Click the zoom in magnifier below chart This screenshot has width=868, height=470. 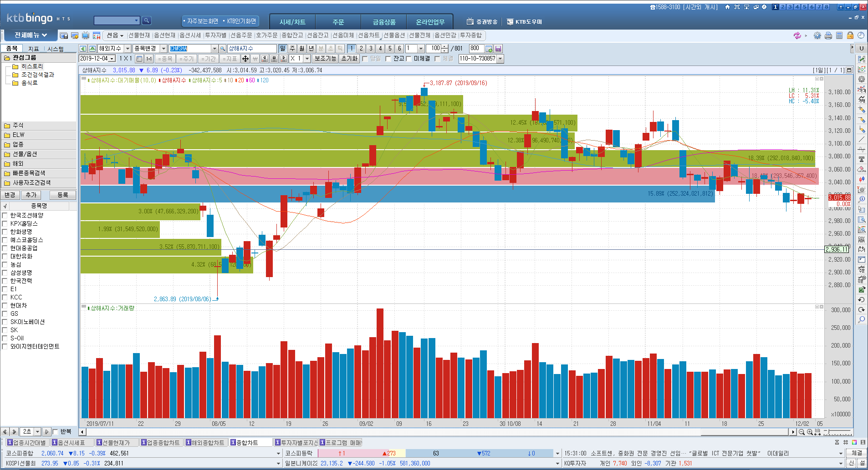point(810,432)
